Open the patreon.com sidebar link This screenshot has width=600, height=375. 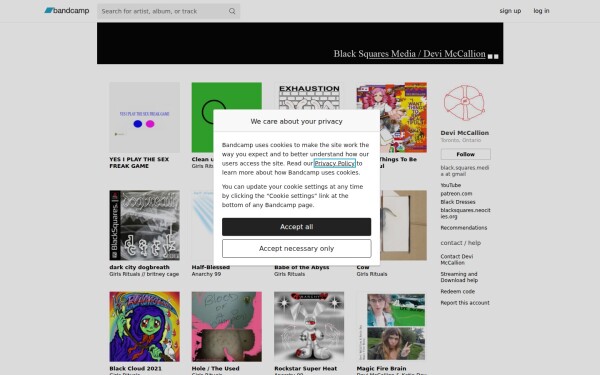[x=456, y=194]
